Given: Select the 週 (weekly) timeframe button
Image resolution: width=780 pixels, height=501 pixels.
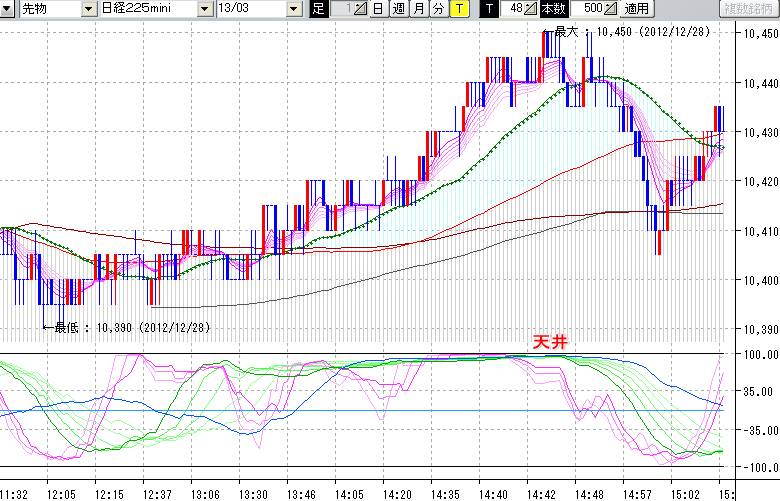Looking at the screenshot, I should pyautogui.click(x=398, y=9).
